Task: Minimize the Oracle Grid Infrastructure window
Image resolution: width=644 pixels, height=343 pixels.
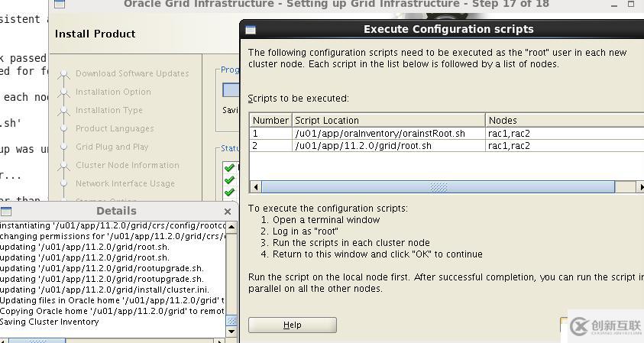Action: (614, 5)
